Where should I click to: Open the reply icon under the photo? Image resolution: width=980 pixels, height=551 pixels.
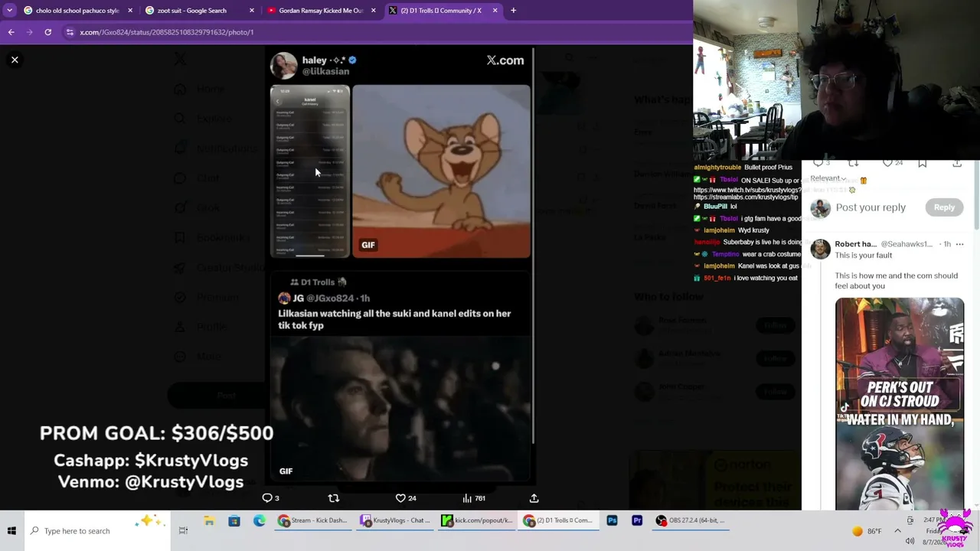point(267,498)
